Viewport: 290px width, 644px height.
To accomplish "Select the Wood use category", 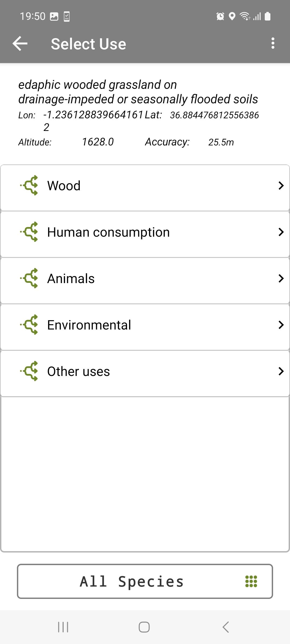I will coord(145,188).
